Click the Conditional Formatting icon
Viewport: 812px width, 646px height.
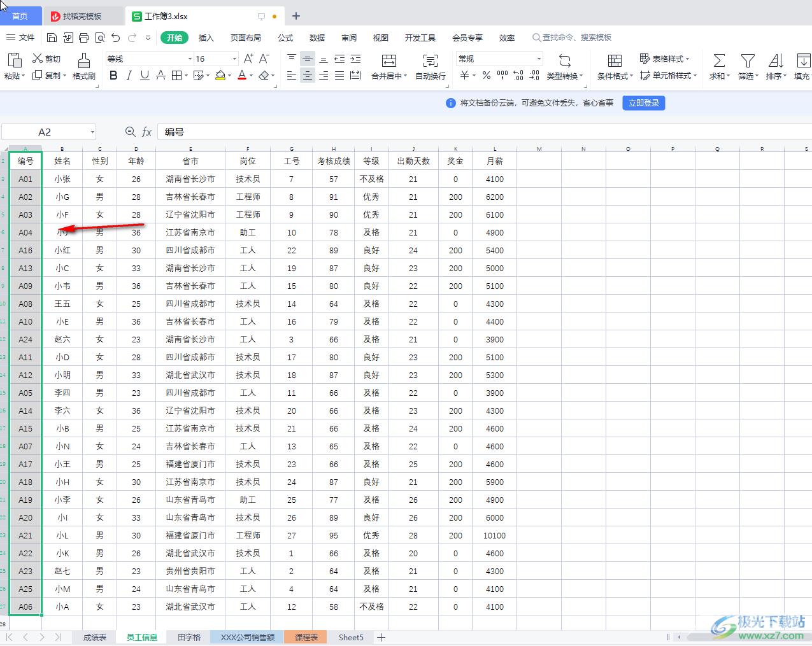[x=615, y=60]
